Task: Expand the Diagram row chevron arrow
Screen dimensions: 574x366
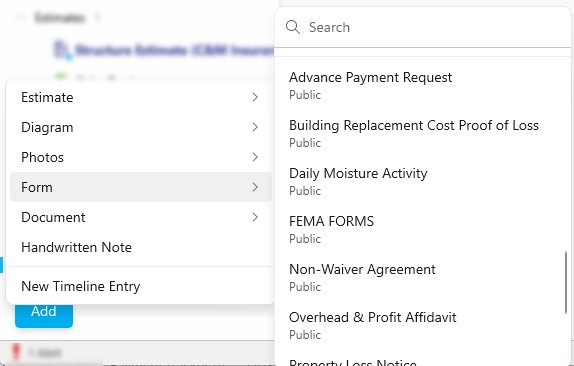Action: tap(255, 127)
